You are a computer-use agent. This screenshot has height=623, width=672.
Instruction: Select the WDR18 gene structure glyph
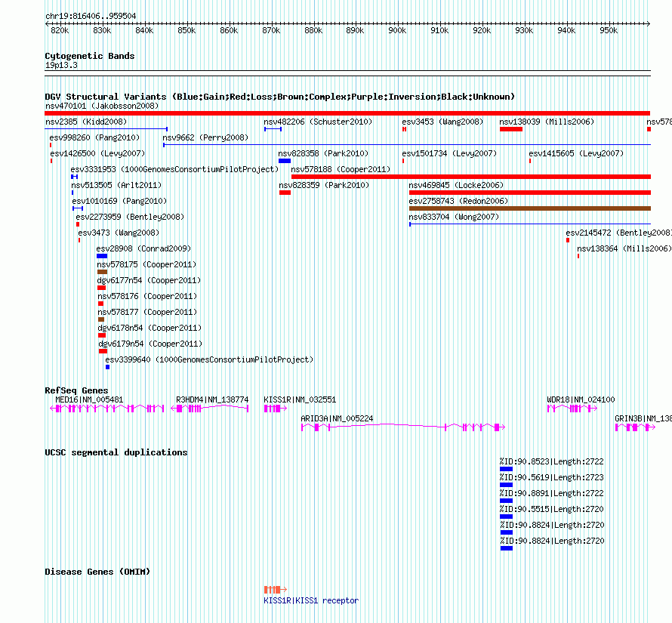coord(572,409)
